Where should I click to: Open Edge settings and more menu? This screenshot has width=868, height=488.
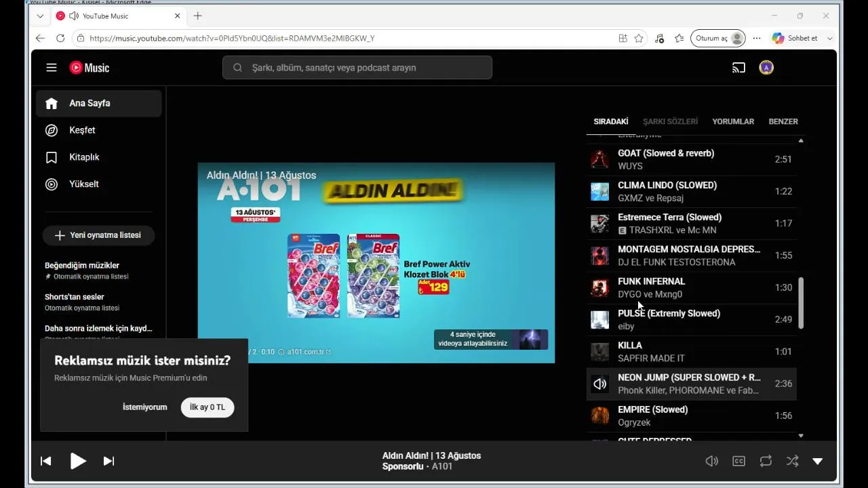tap(757, 39)
